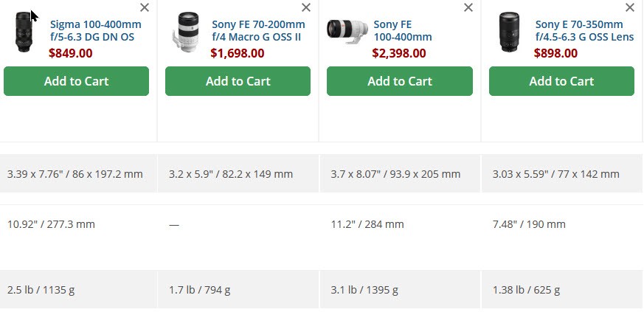Click the 3.2 x 5.9" dimensions cell
Image resolution: width=644 pixels, height=312 pixels.
pos(238,173)
